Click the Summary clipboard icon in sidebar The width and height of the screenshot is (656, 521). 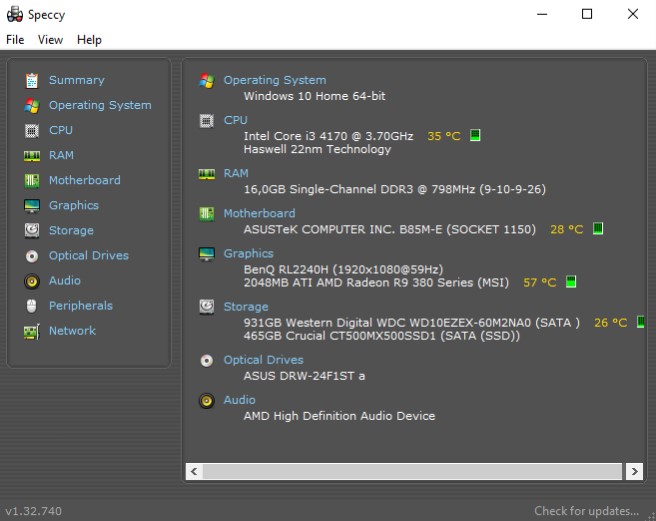(32, 80)
